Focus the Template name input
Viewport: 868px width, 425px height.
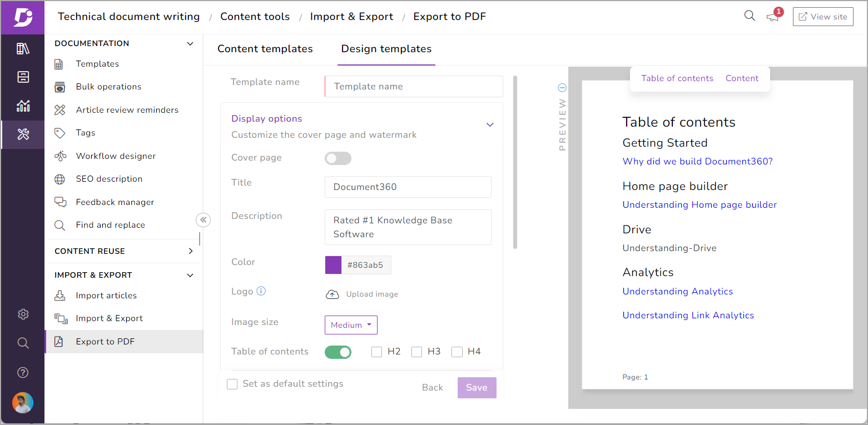(414, 87)
